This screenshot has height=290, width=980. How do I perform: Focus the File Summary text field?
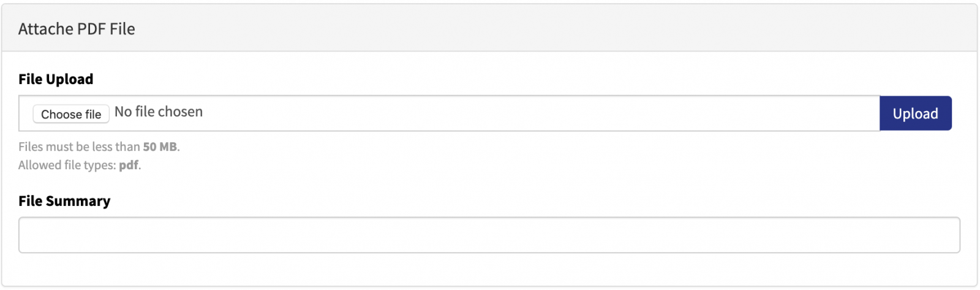click(x=489, y=235)
